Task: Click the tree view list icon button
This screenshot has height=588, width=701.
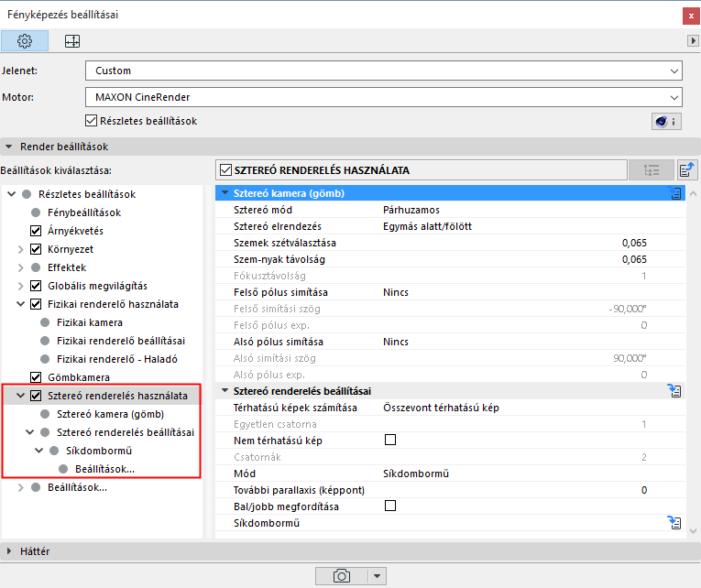Action: pos(651,170)
